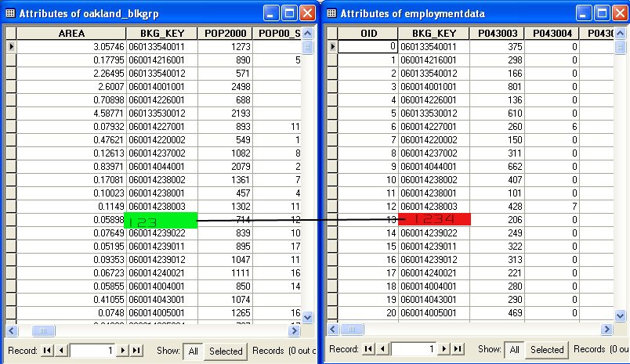630x364 pixels.
Task: Jump to last record in employmentdata table
Action: (458, 349)
